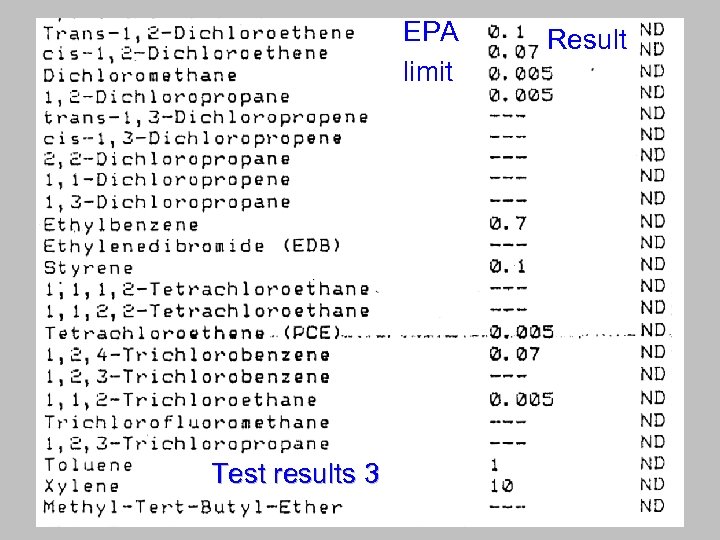Click Ethylenedibromide (EDB) in the list
The width and height of the screenshot is (720, 540).
(x=192, y=246)
